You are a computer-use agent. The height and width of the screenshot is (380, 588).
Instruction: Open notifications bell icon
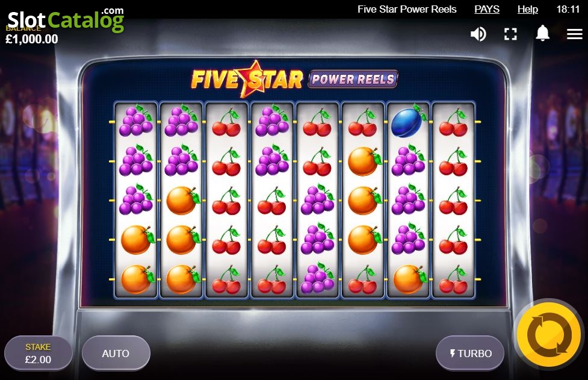[x=542, y=33]
